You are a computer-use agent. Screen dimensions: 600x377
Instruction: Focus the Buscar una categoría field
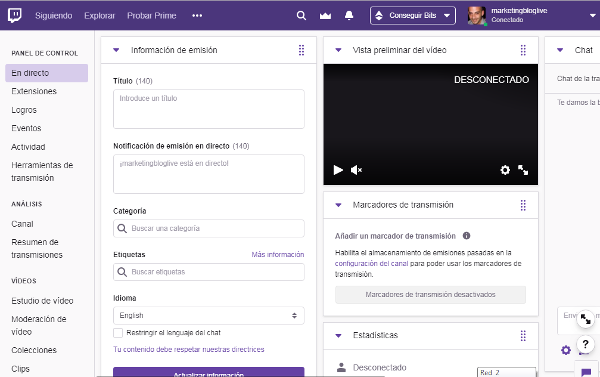click(209, 228)
